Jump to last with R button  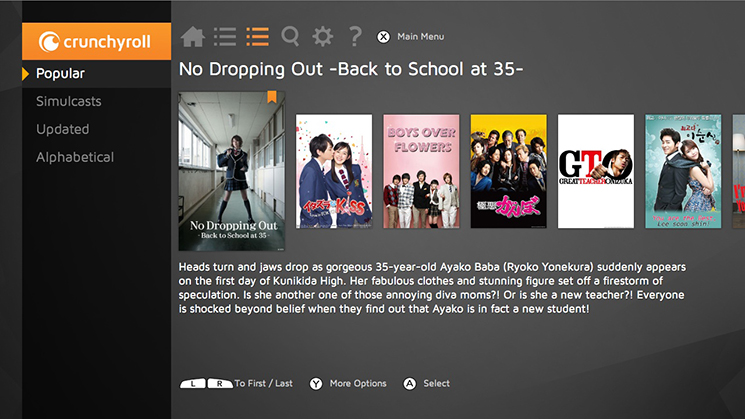[220, 383]
